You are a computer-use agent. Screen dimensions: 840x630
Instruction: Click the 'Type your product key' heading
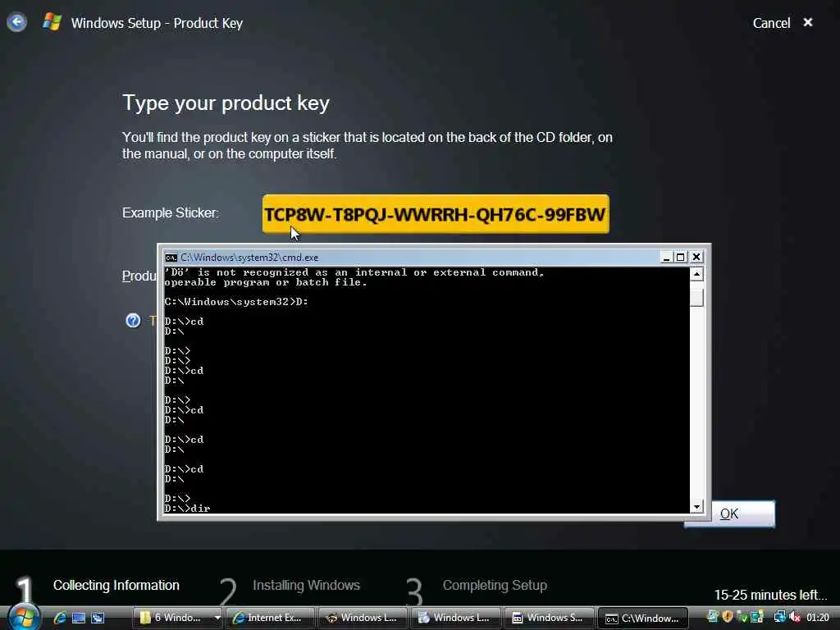coord(226,103)
